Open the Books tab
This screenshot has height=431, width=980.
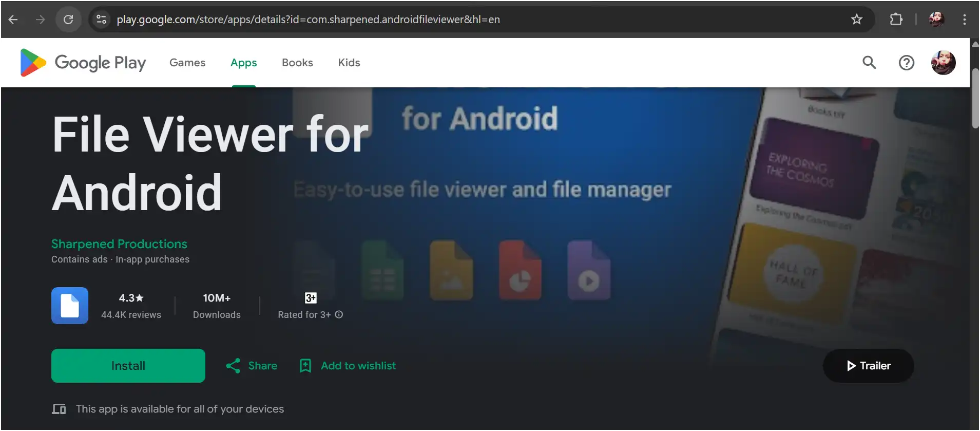click(297, 63)
